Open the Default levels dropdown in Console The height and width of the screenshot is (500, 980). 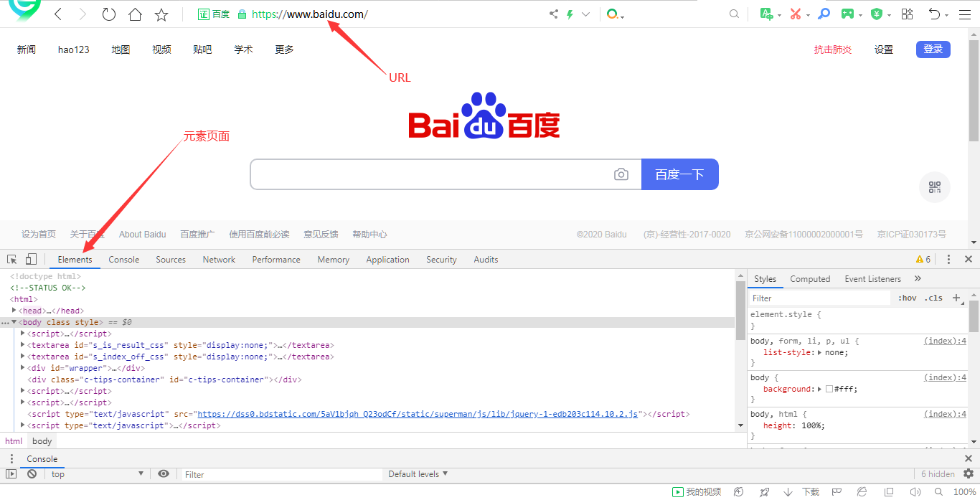(417, 473)
